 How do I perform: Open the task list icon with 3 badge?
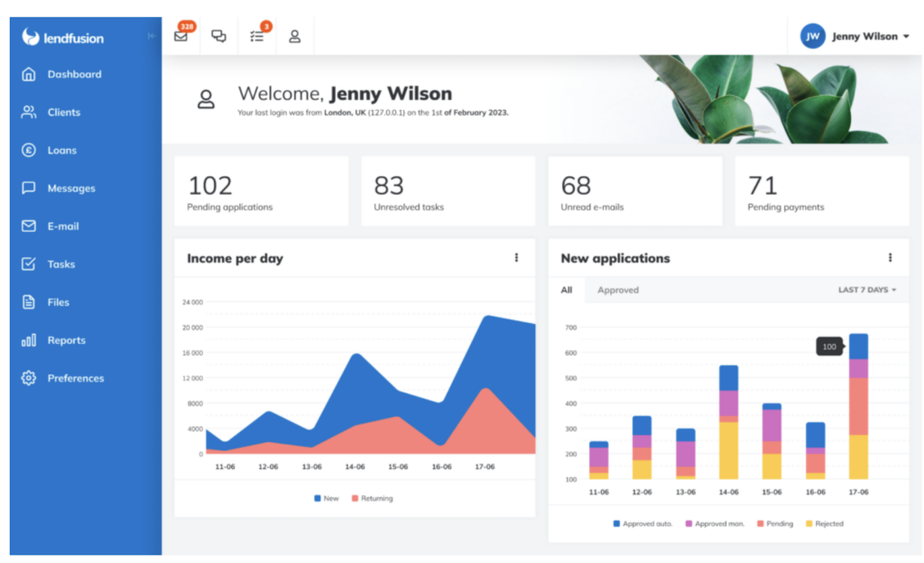click(x=257, y=36)
